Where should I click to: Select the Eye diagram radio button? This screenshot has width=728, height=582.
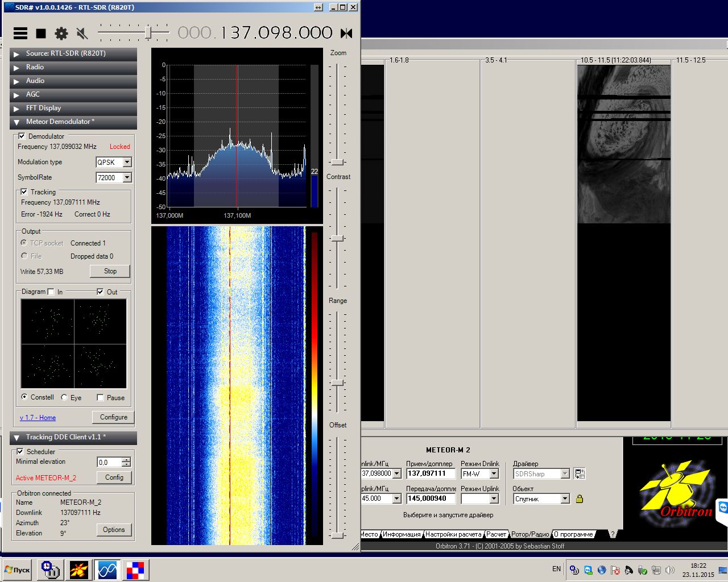click(64, 398)
